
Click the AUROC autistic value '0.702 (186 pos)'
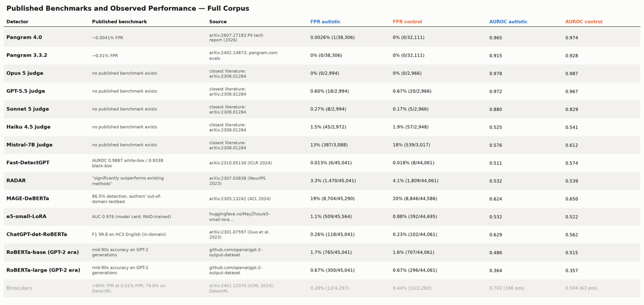tap(507, 288)
